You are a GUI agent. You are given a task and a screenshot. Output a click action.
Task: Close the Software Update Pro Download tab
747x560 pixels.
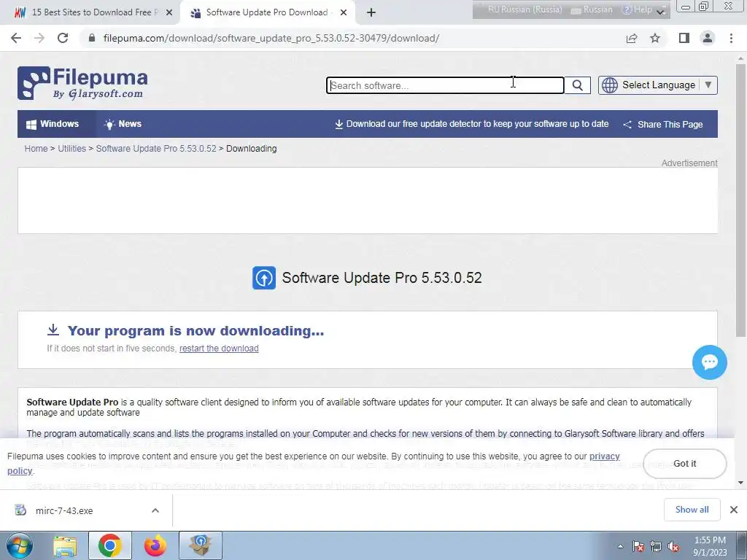pos(344,12)
